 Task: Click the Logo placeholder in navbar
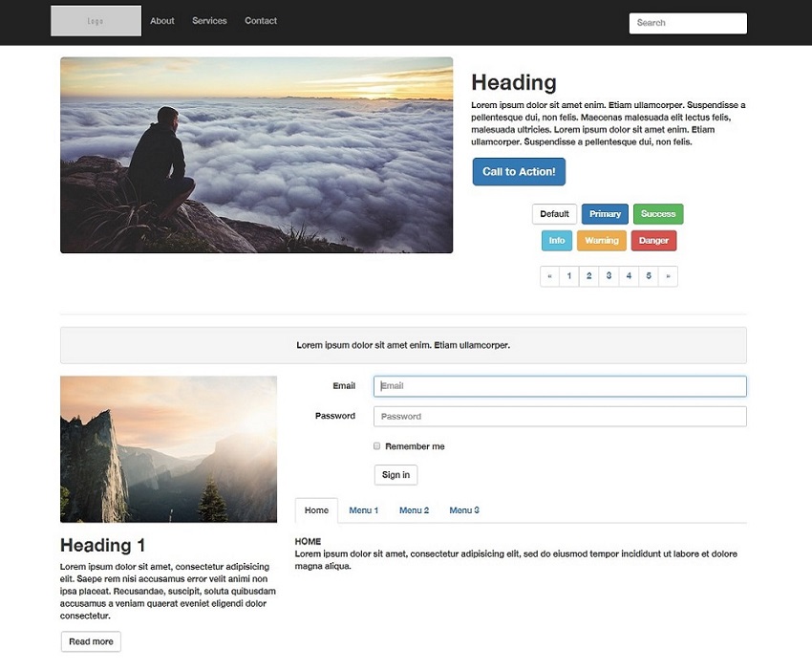(x=96, y=21)
